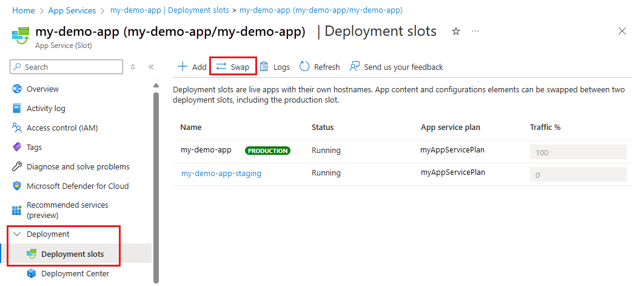Click myAppServicePlan in the staging row

453,172
